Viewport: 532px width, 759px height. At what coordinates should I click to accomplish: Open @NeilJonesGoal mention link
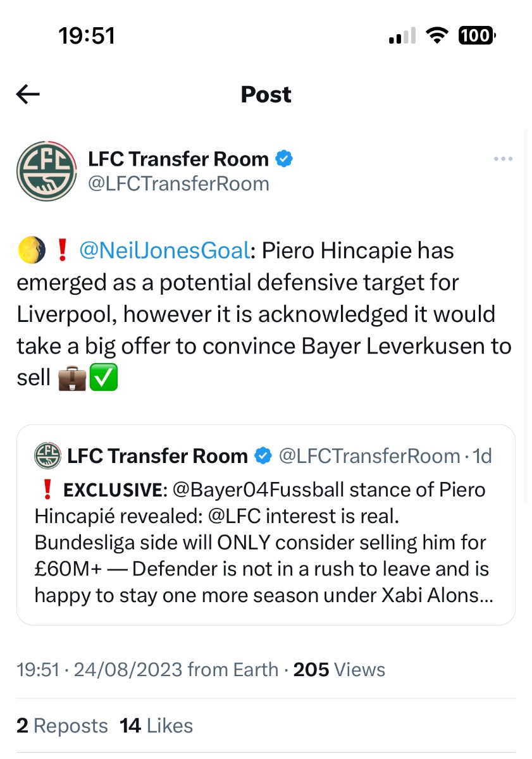coord(164,250)
